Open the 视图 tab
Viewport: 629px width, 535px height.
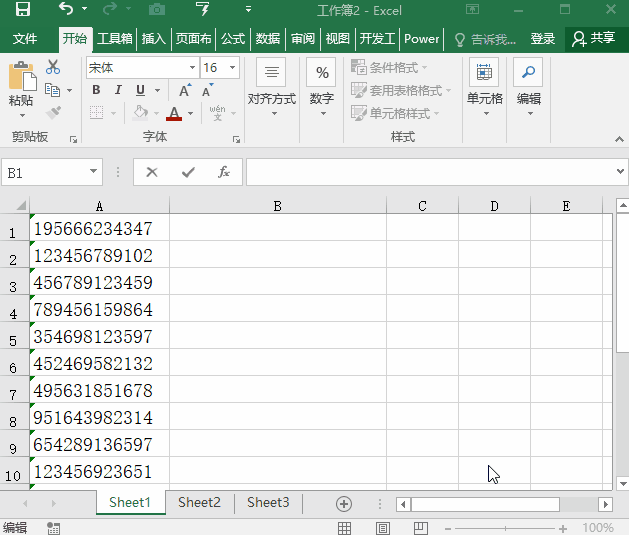pos(338,39)
